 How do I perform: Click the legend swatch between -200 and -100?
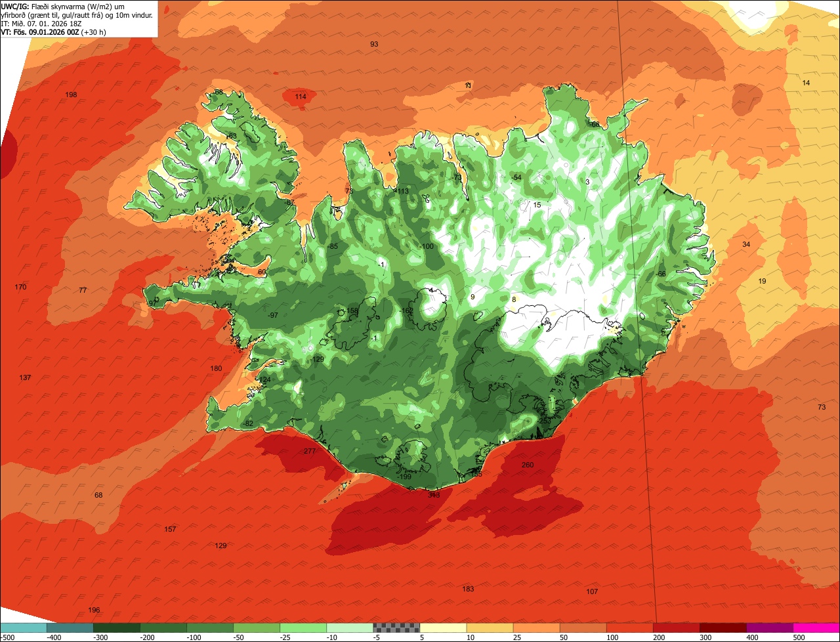163,627
